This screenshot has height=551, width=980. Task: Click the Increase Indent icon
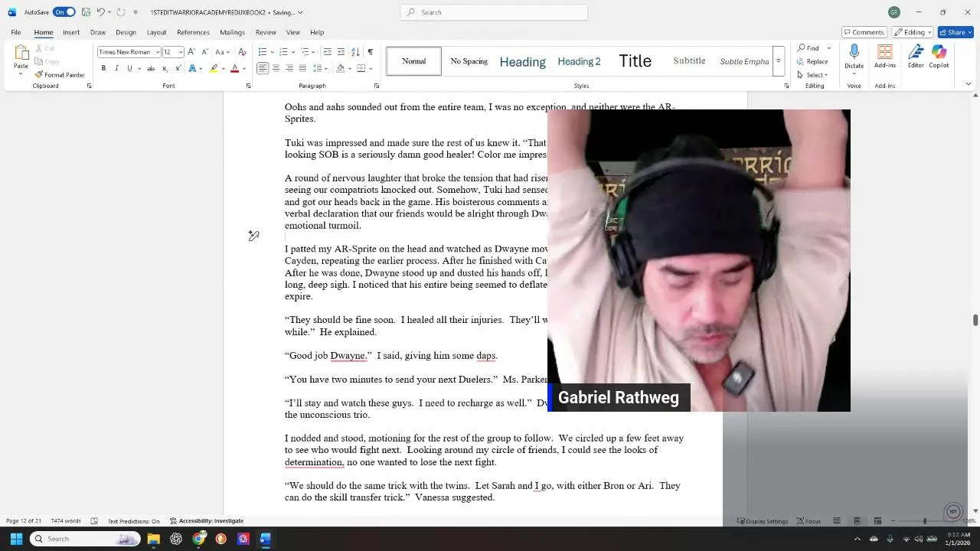[x=341, y=52]
